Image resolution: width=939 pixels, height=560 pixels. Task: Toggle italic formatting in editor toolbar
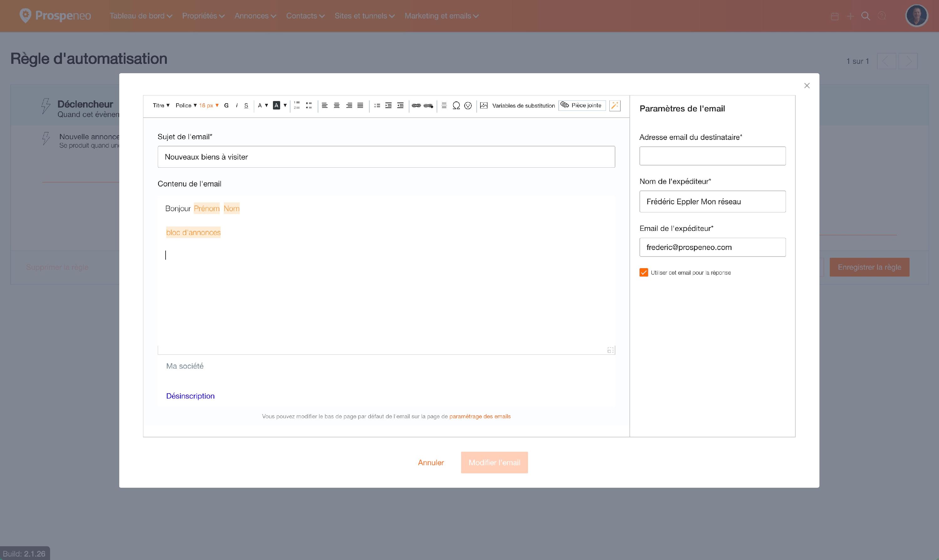pyautogui.click(x=237, y=106)
